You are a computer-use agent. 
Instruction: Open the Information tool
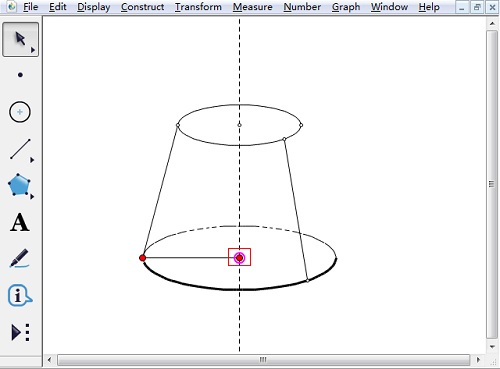click(20, 295)
